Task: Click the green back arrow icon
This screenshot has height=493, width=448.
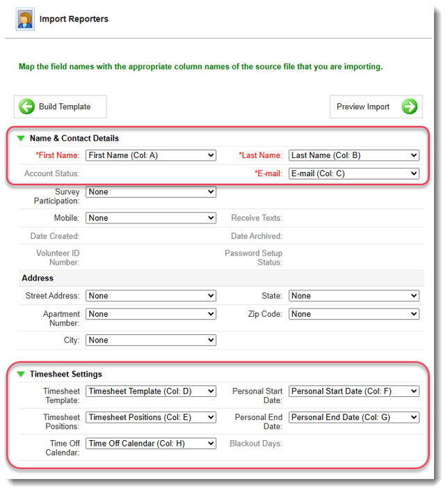Action: [x=27, y=107]
